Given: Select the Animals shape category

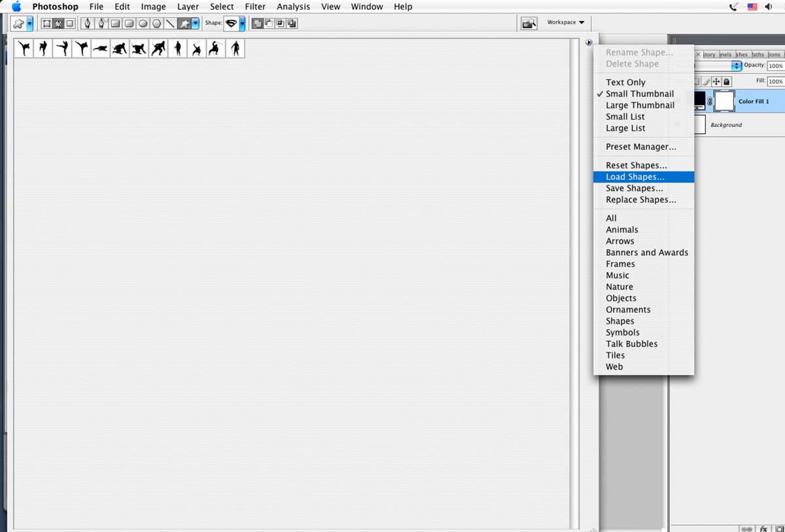Looking at the screenshot, I should pos(621,229).
